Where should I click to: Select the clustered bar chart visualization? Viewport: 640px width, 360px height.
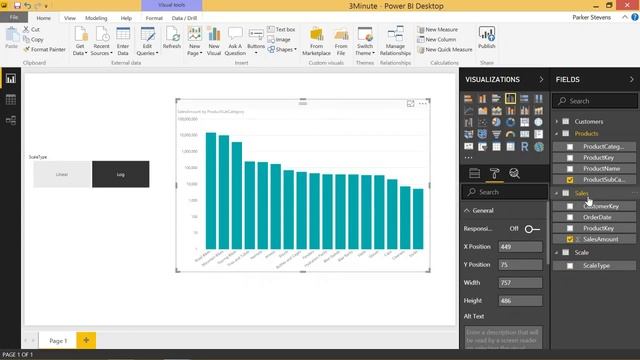pyautogui.click(x=496, y=98)
